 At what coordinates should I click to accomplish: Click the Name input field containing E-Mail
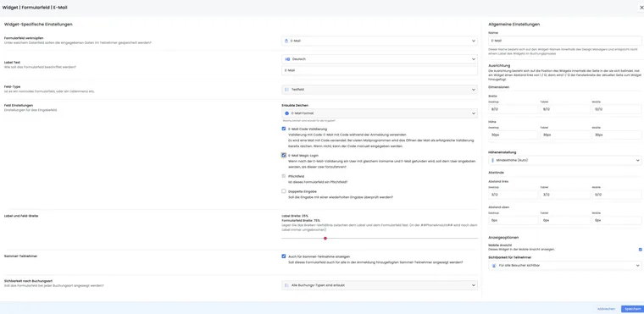point(564,41)
